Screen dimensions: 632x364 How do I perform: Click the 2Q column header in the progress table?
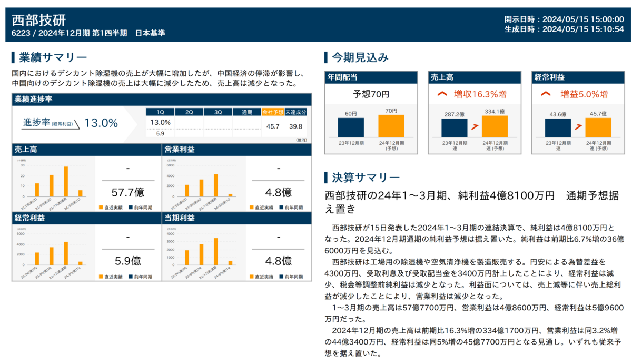(189, 112)
